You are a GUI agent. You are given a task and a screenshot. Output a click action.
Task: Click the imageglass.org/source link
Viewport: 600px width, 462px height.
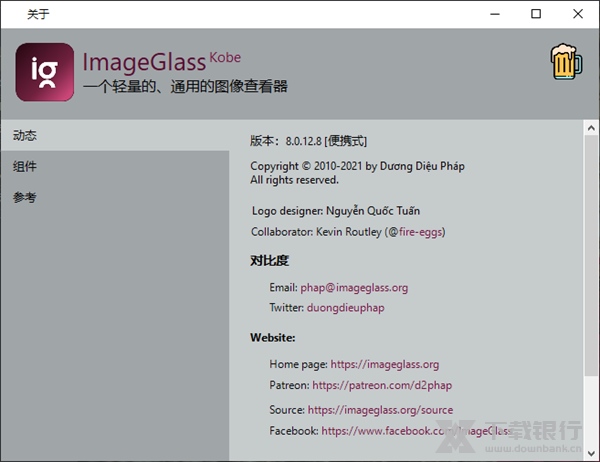pos(380,410)
